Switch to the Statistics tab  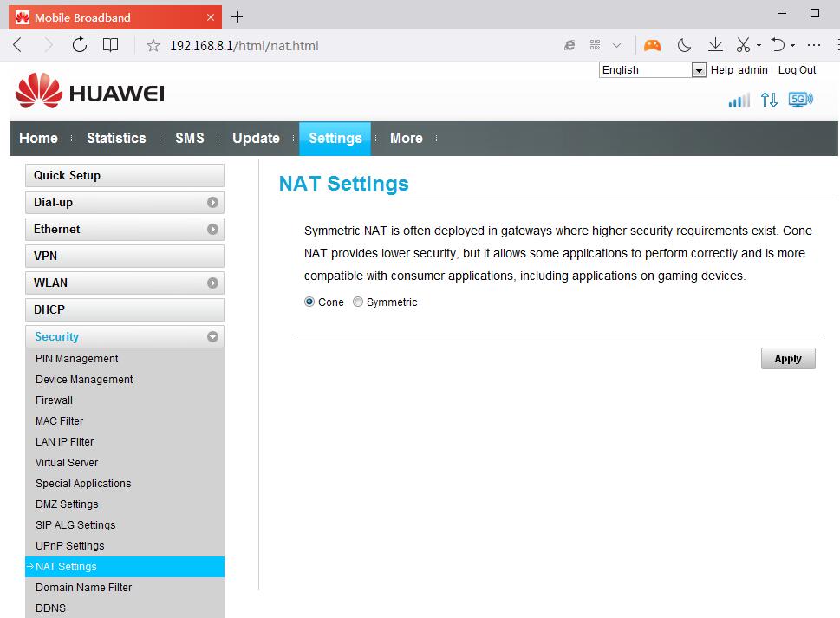tap(116, 139)
